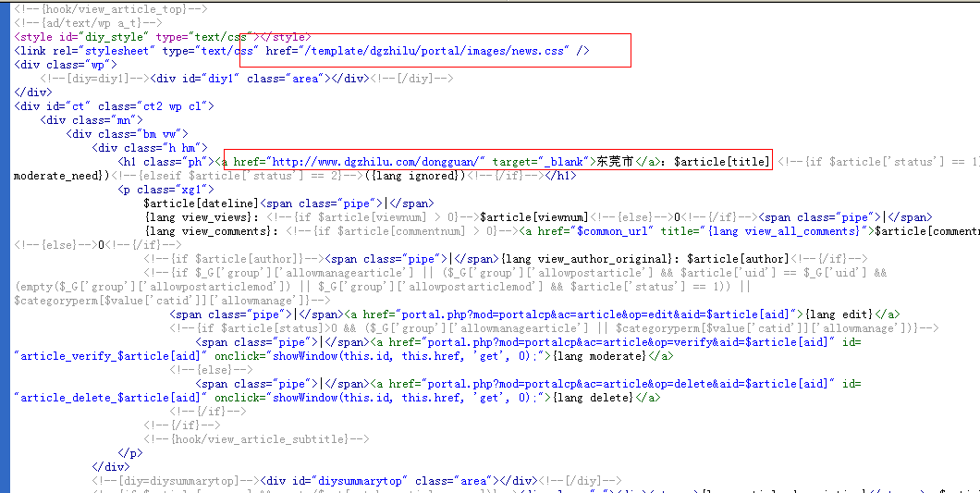
Task: Click the div id="ct" line
Action: coord(115,106)
